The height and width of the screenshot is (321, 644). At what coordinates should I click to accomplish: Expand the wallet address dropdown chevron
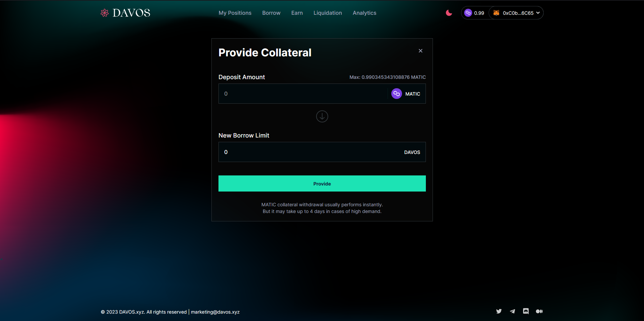point(538,13)
